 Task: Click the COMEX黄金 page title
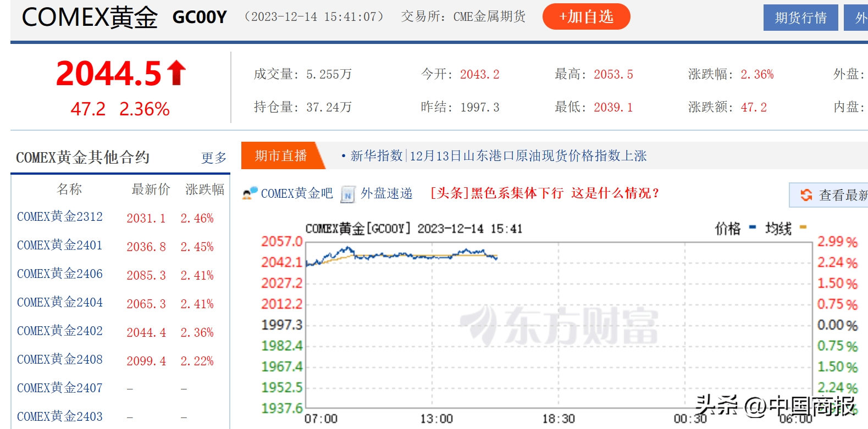click(x=90, y=17)
